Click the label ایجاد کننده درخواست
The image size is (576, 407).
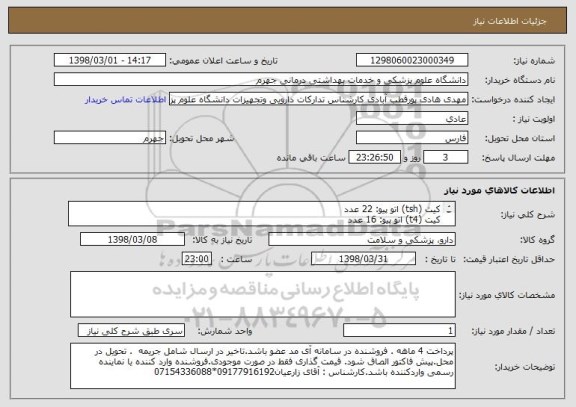pos(513,100)
